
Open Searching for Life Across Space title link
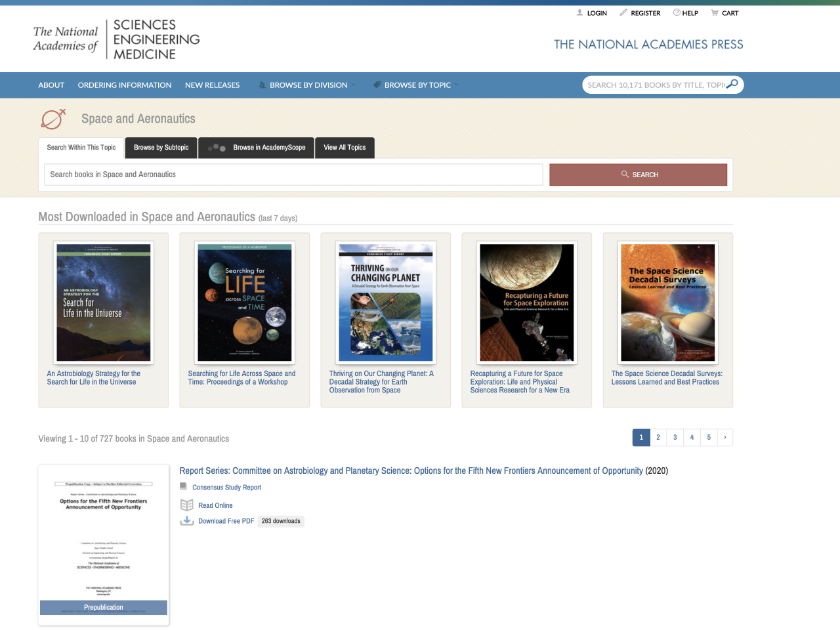coord(241,378)
